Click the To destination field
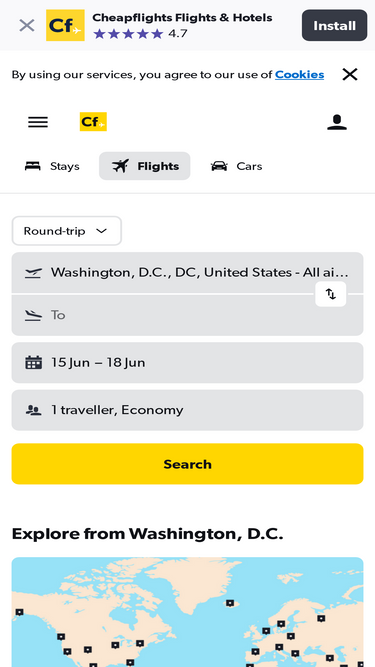This screenshot has width=375, height=667. 188,315
